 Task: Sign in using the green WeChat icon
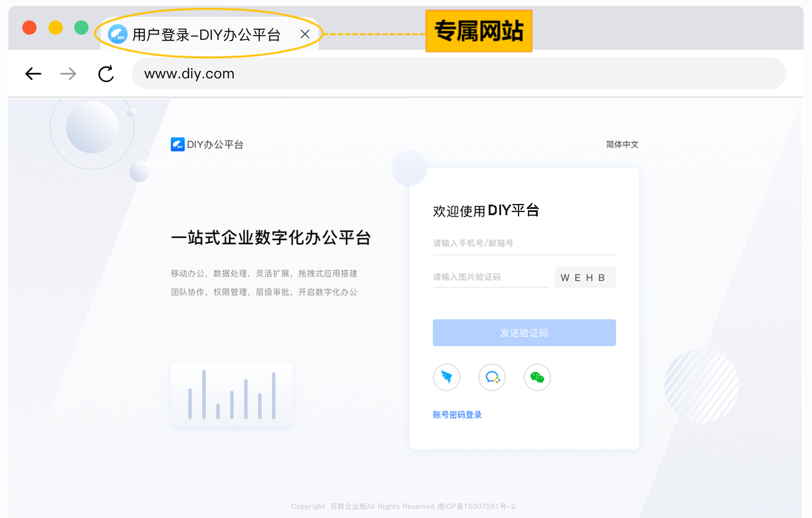[537, 377]
